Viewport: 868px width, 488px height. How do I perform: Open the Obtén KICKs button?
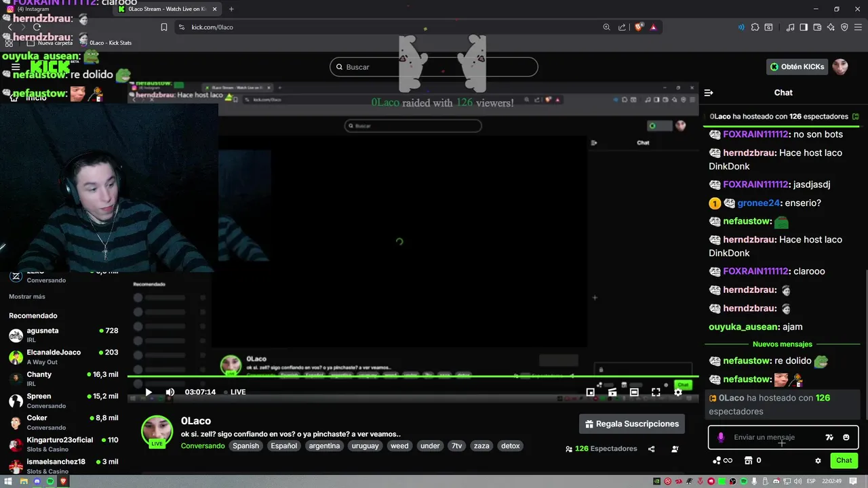pyautogui.click(x=797, y=66)
